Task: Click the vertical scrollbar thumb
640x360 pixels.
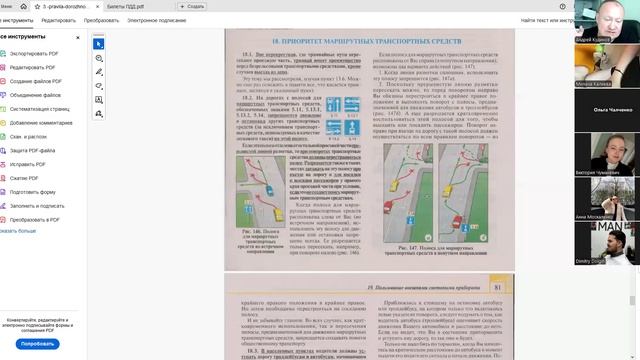Action: (632, 300)
